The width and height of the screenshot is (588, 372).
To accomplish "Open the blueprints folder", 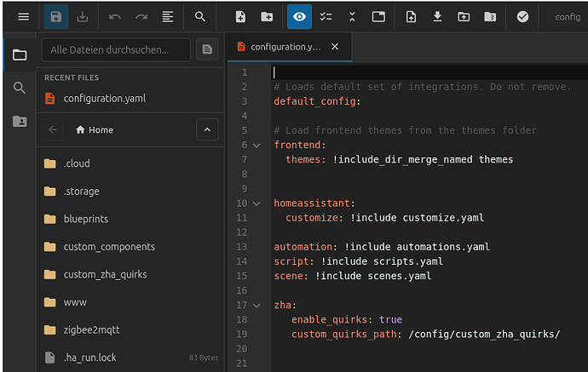I will point(130,219).
